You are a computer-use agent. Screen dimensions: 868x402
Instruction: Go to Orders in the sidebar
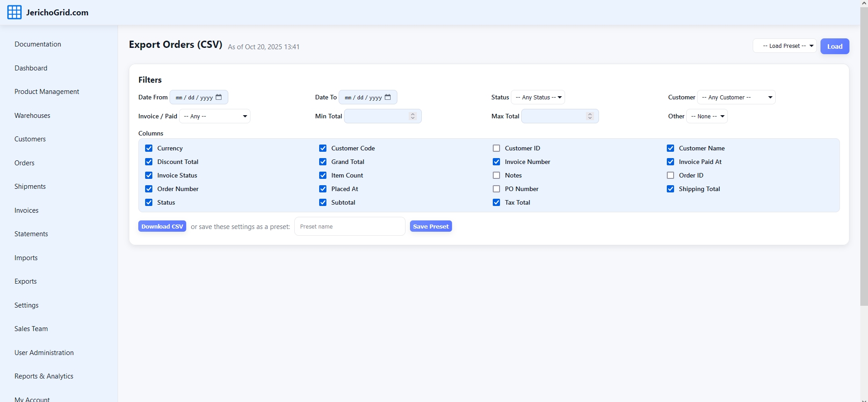click(x=24, y=163)
